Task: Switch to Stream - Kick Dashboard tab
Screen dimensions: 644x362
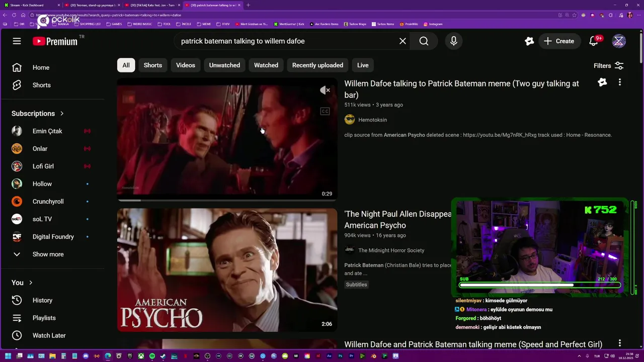Action: point(31,5)
